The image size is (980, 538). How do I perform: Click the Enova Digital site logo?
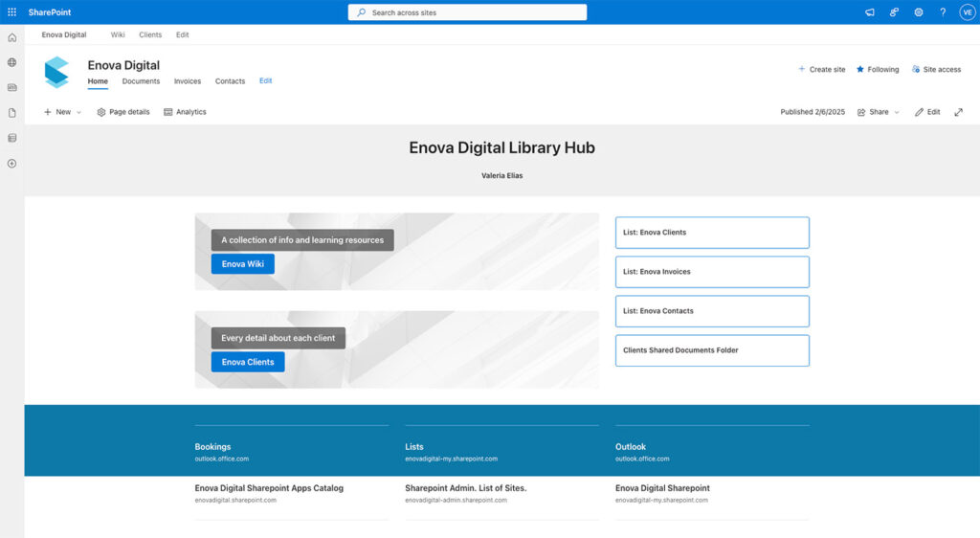(56, 72)
